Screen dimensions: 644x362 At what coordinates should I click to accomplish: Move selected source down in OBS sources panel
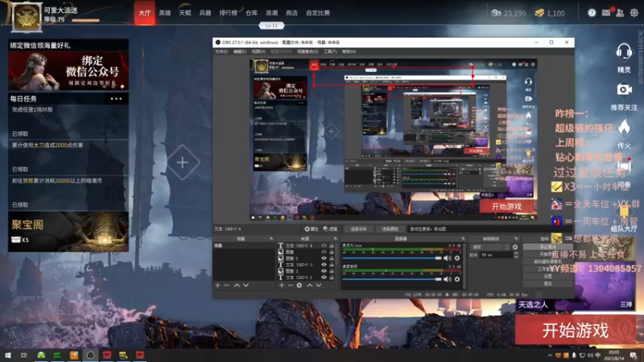(x=318, y=286)
